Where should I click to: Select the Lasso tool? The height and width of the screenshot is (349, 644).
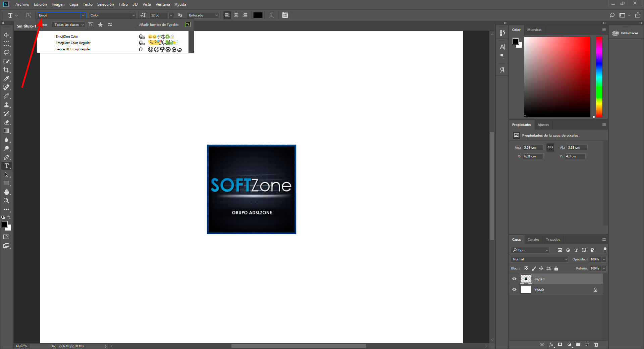pyautogui.click(x=6, y=53)
